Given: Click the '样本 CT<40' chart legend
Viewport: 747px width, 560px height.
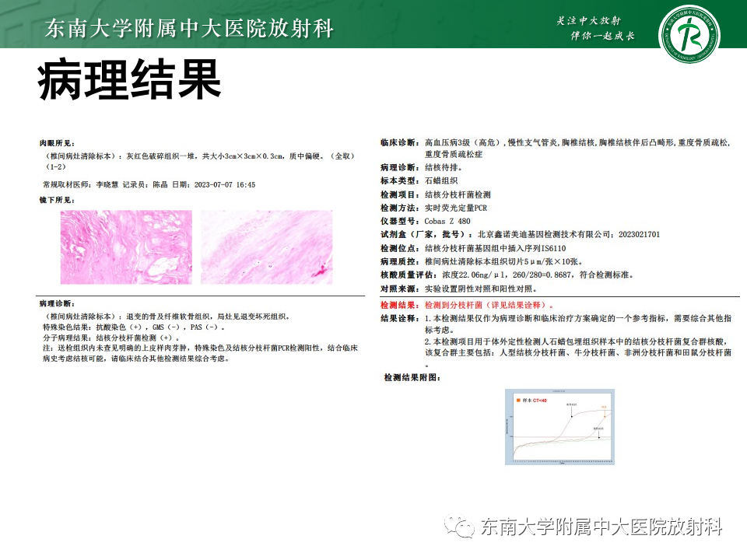Looking at the screenshot, I should click(x=531, y=401).
